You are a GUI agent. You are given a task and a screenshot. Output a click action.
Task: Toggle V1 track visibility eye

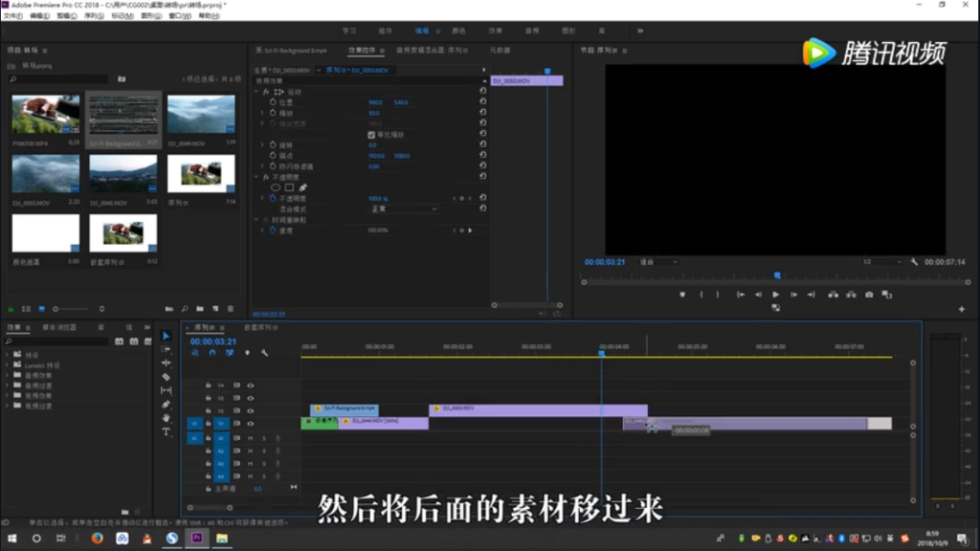pos(251,424)
